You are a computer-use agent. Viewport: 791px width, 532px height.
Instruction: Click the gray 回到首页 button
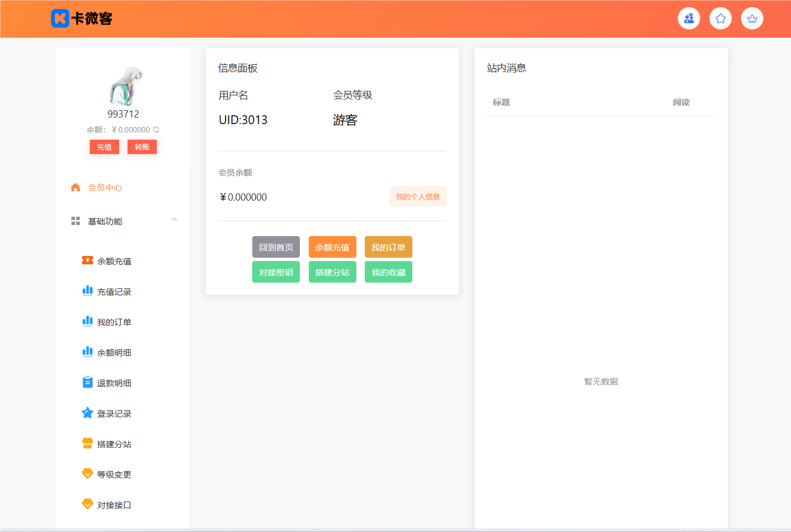(x=276, y=247)
